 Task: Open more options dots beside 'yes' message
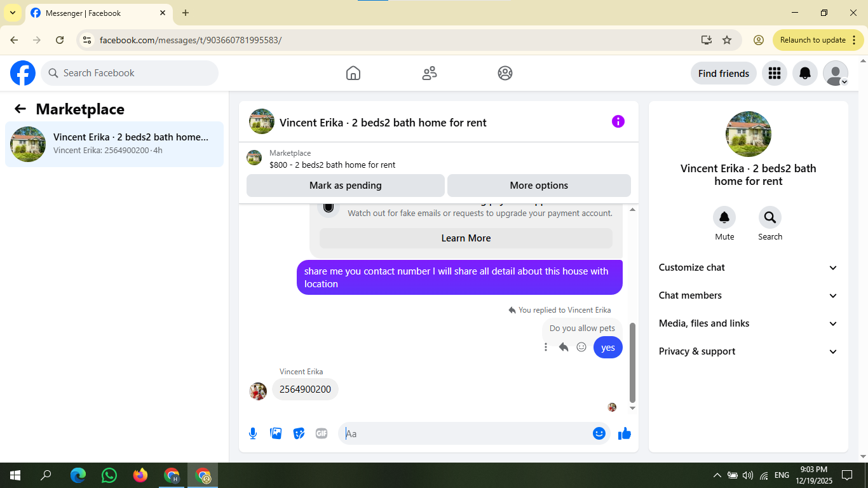coord(546,347)
